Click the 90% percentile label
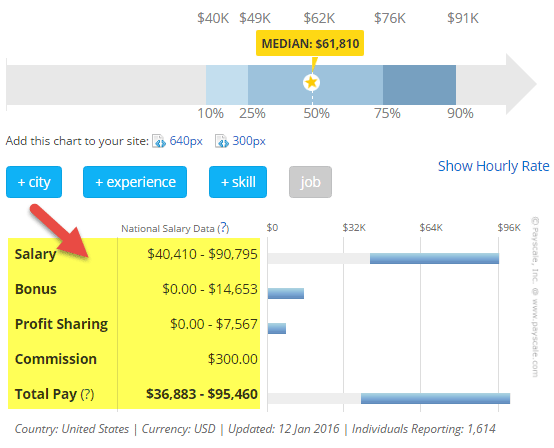This screenshot has height=448, width=554. [460, 113]
